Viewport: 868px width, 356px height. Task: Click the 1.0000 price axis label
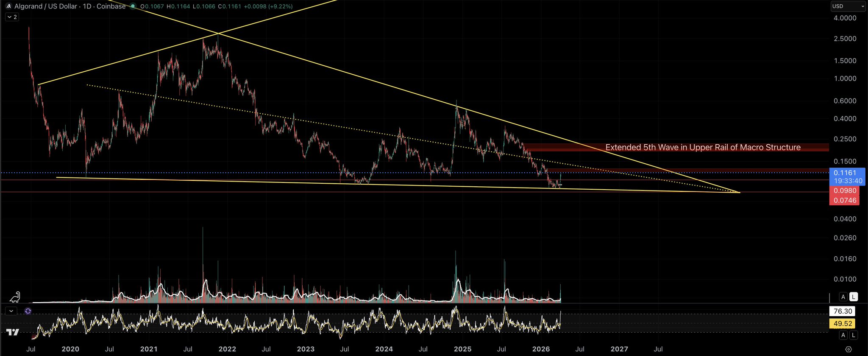[845, 78]
